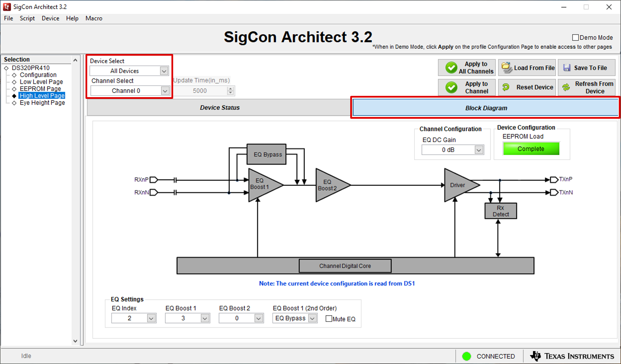Open the Script menu

[x=27, y=18]
